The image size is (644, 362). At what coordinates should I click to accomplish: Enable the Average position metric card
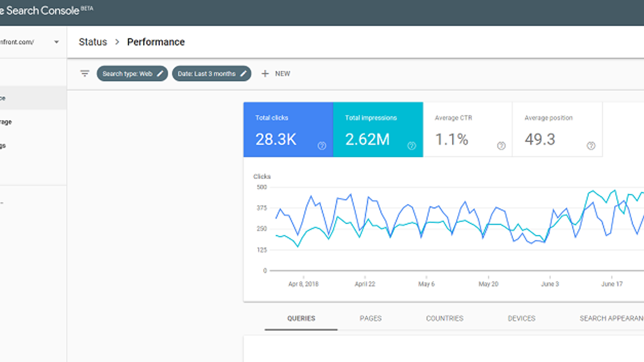pyautogui.click(x=558, y=129)
